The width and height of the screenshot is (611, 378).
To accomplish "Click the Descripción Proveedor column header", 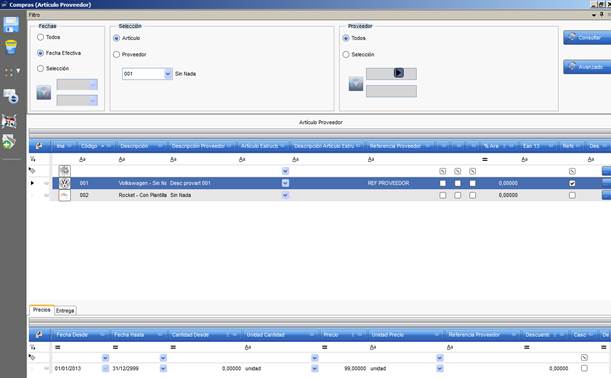I will [x=203, y=146].
